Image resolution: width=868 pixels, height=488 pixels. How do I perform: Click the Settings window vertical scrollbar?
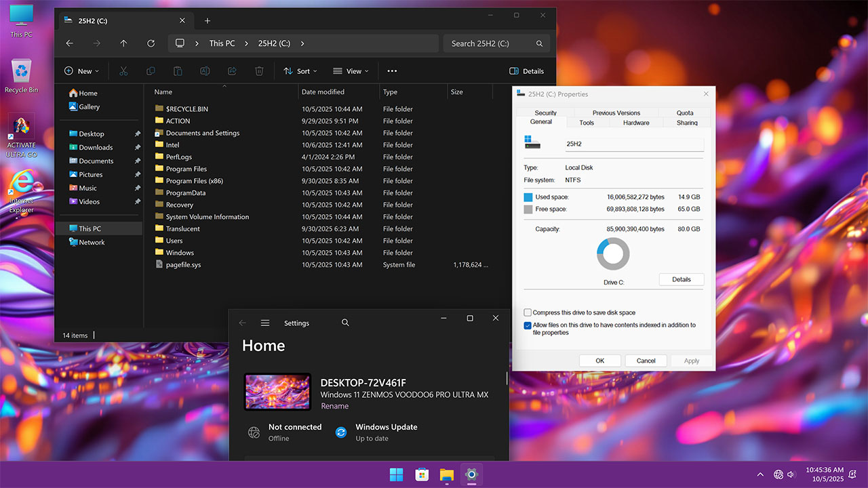[x=507, y=380]
